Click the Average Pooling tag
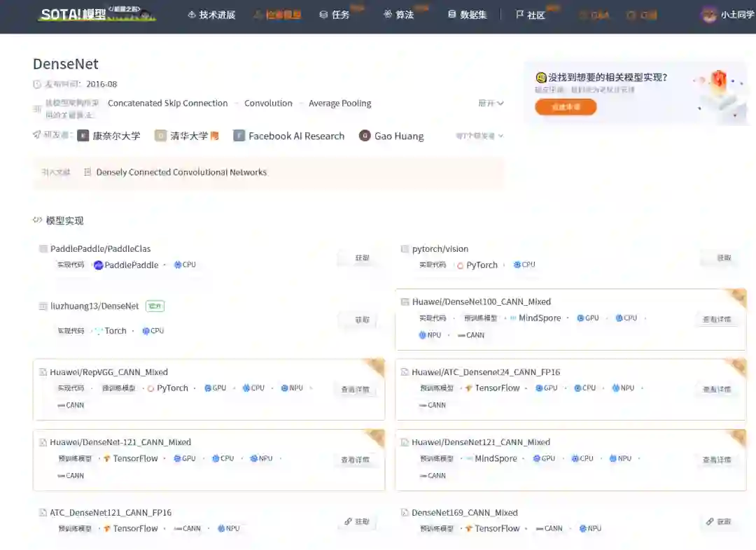The width and height of the screenshot is (756, 550). [x=340, y=103]
